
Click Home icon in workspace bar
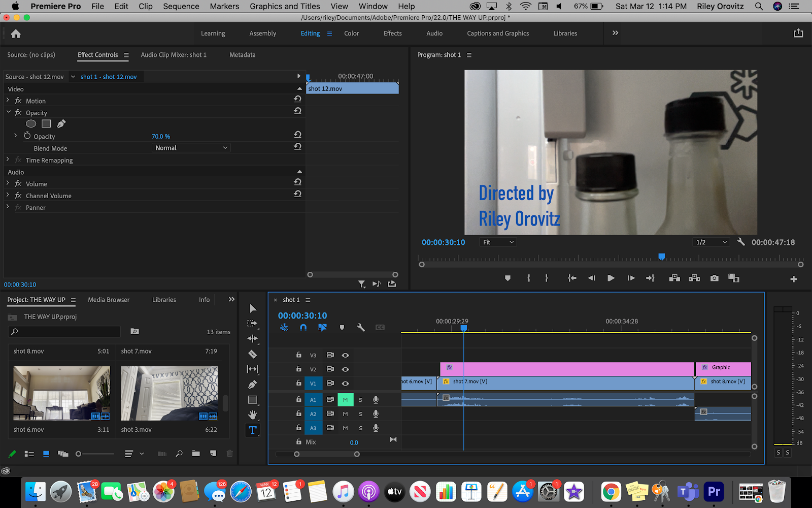[16, 34]
